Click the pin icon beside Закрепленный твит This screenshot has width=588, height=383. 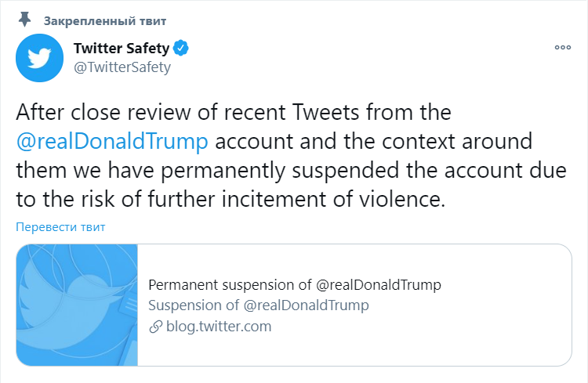coord(25,18)
